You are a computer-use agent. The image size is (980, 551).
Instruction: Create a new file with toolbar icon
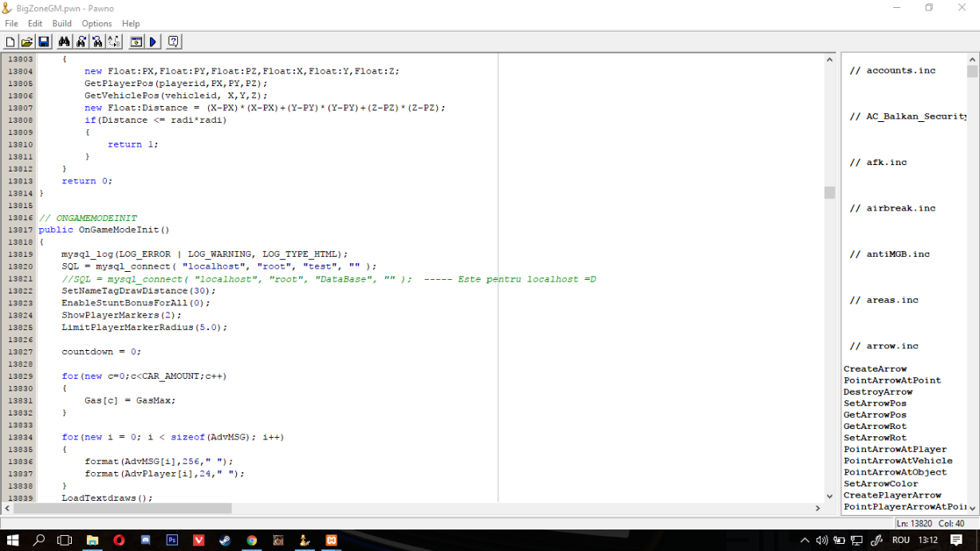pyautogui.click(x=10, y=41)
